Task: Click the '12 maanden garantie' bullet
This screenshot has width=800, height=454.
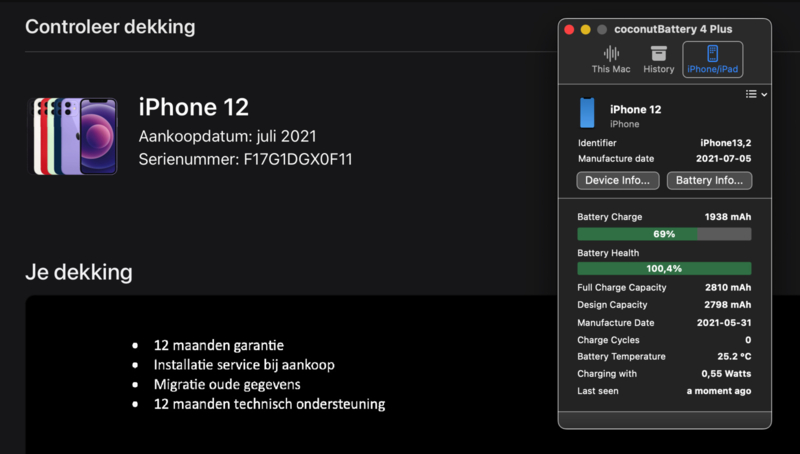Action: tap(218, 345)
